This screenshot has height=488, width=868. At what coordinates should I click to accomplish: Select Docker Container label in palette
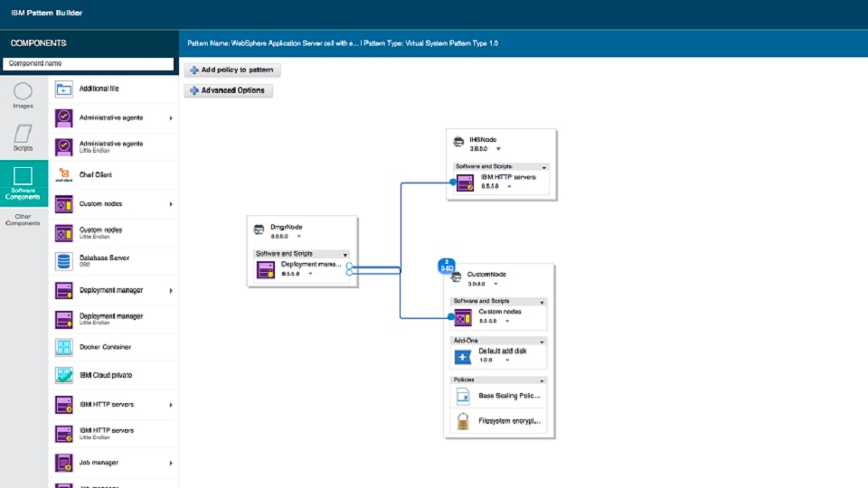(x=105, y=347)
